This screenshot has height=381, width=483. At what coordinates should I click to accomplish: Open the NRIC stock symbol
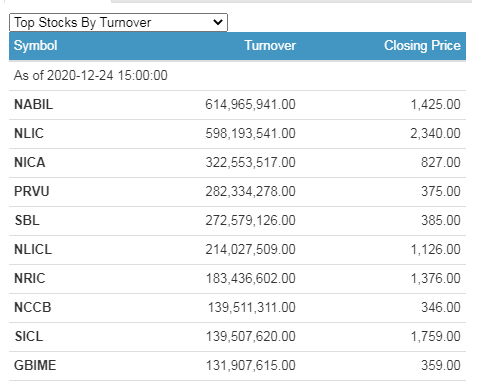tap(30, 279)
